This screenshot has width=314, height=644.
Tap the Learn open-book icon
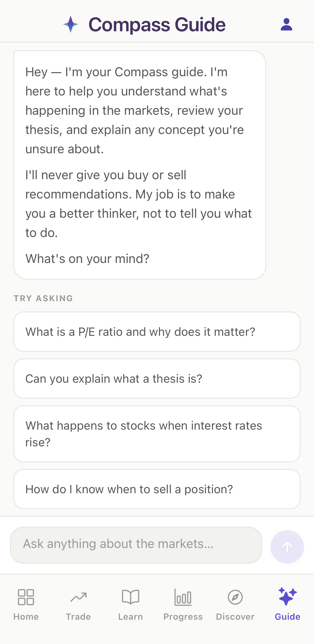(131, 597)
